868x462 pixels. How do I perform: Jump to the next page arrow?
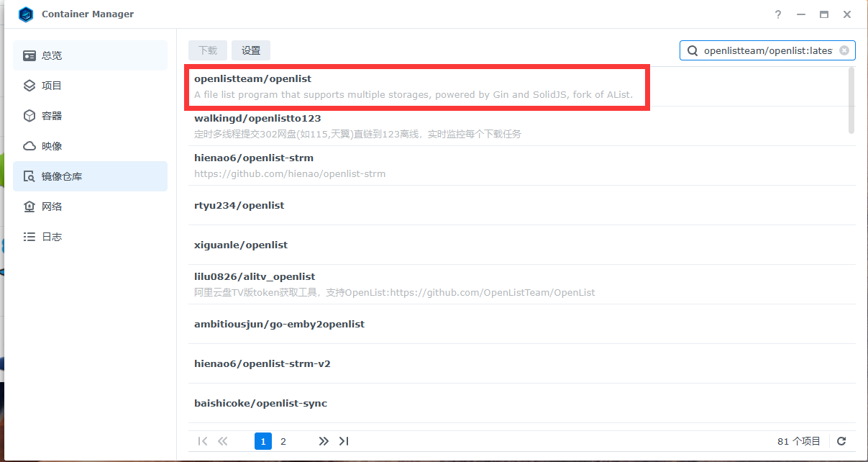tap(324, 441)
